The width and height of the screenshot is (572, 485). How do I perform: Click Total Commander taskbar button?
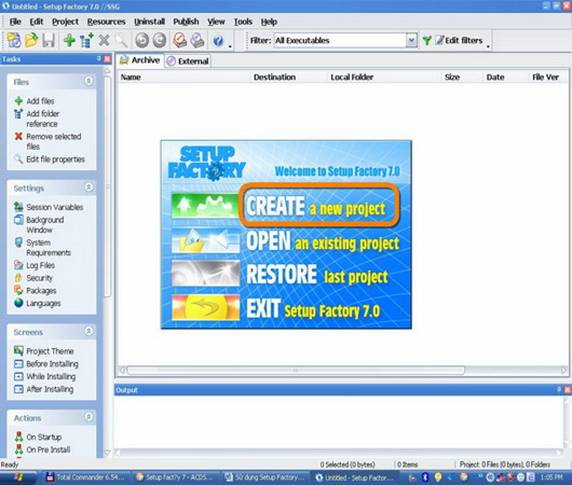(x=86, y=477)
